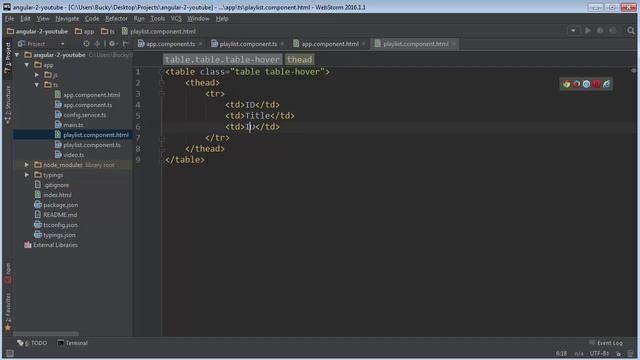Open the Chrome browser preview icon
This screenshot has height=360, width=640.
tap(567, 84)
